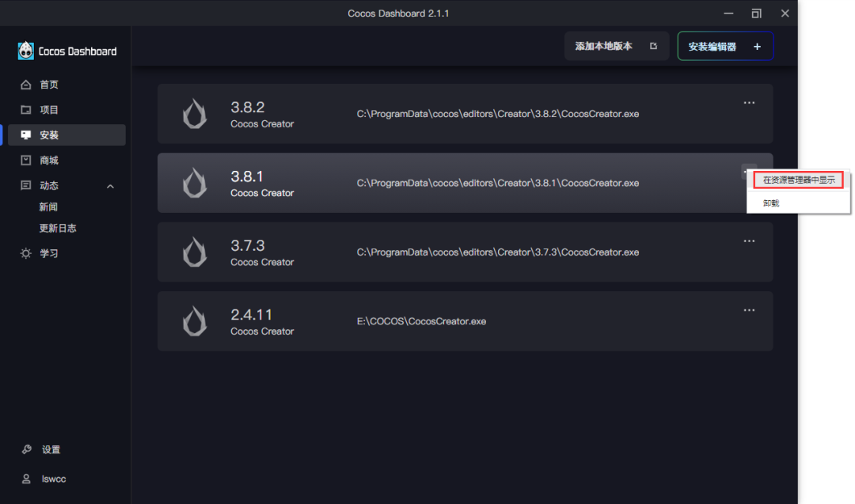The image size is (855, 504).
Task: Click the lightbulb icon beside 学习
Action: (x=25, y=253)
